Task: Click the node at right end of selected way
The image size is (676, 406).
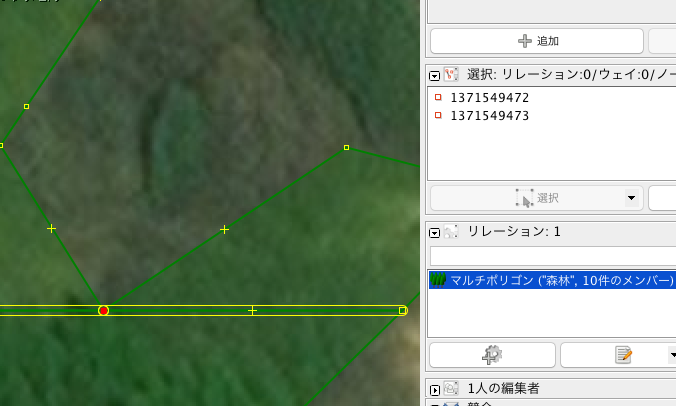Action: click(403, 311)
